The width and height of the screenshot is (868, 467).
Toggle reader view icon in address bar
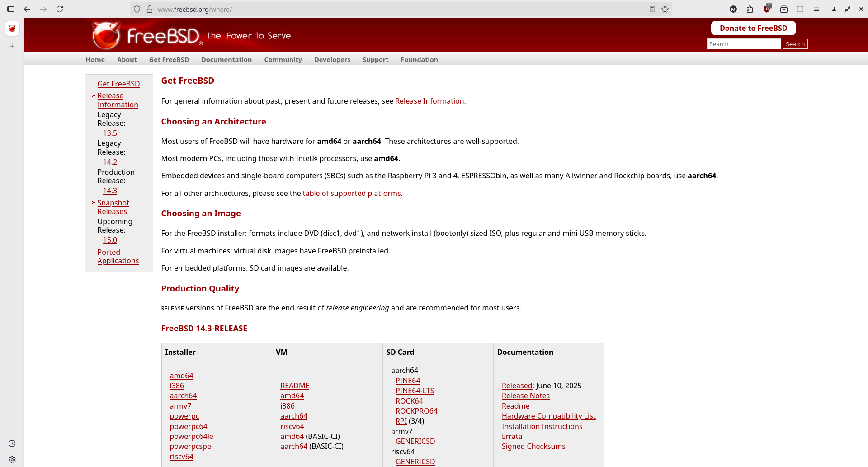point(652,9)
